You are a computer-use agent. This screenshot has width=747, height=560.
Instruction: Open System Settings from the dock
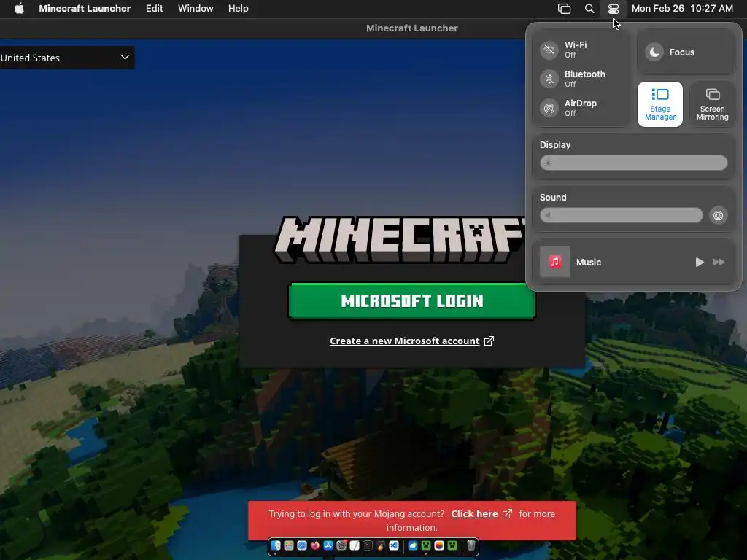(341, 545)
